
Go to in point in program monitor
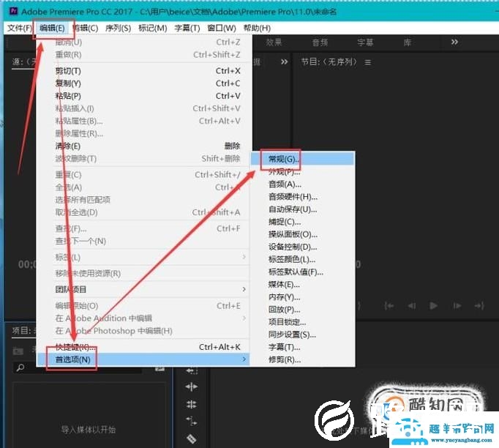[x=389, y=306]
